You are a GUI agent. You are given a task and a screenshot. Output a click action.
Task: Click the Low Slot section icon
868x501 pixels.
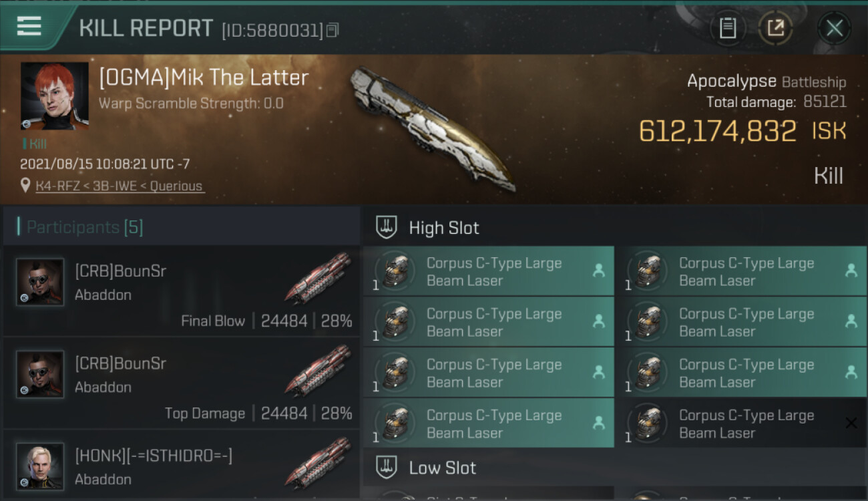coord(387,467)
